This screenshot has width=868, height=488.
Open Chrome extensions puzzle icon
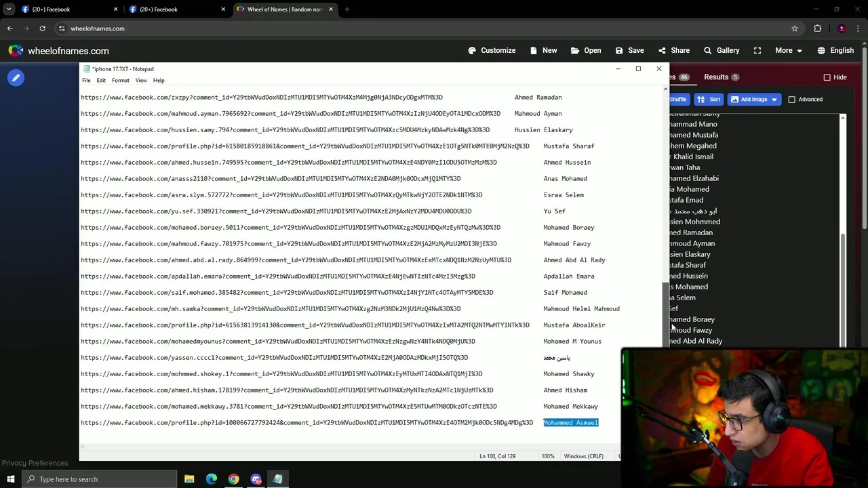817,28
